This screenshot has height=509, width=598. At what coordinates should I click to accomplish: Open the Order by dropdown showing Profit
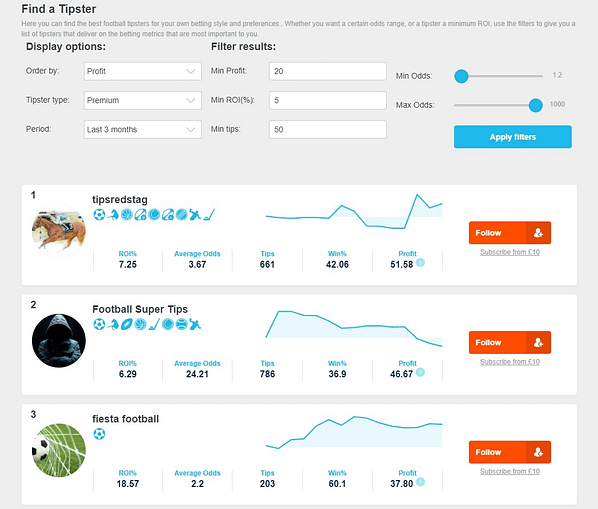tap(143, 71)
